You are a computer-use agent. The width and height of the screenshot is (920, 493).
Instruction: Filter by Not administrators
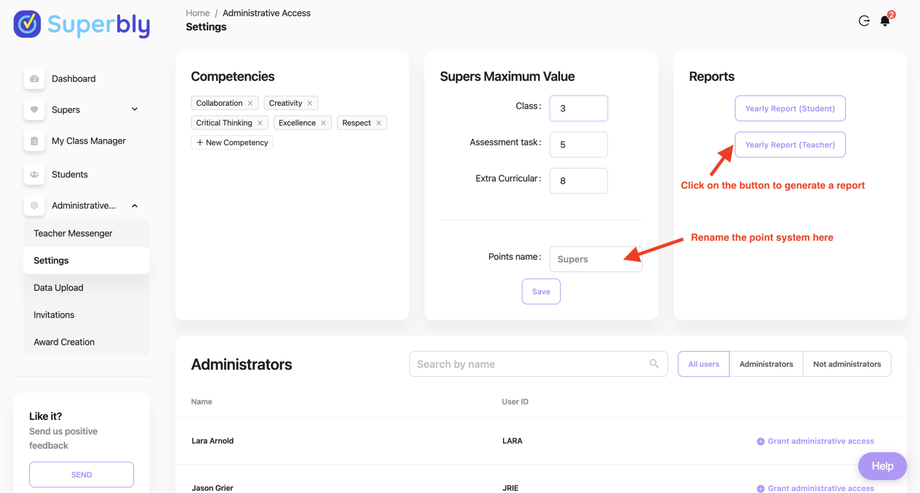(847, 364)
